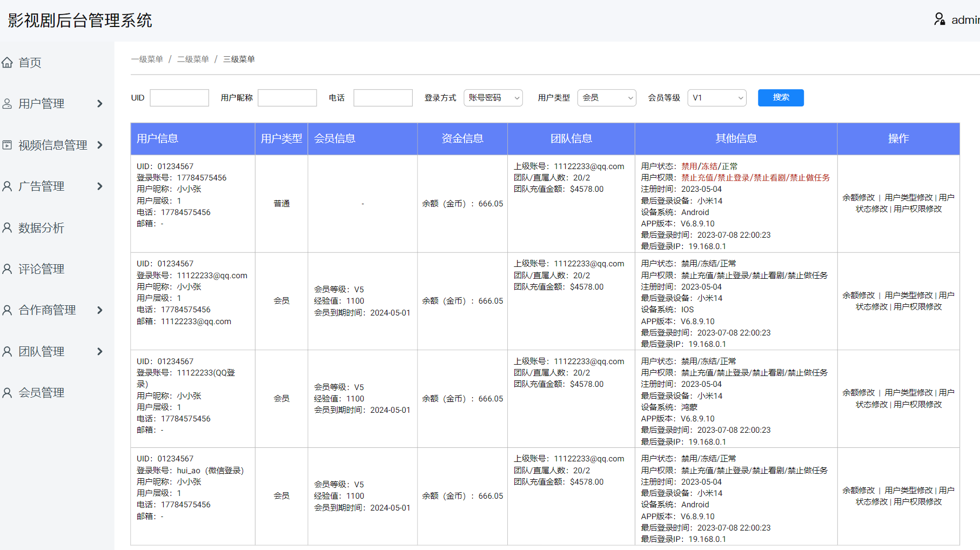Open the 评论管理 menu item
This screenshot has width=980, height=550.
tap(41, 269)
